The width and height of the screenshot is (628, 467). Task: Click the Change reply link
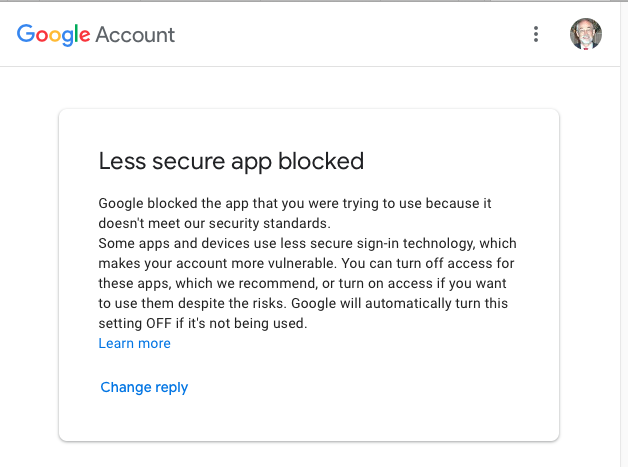pos(144,387)
